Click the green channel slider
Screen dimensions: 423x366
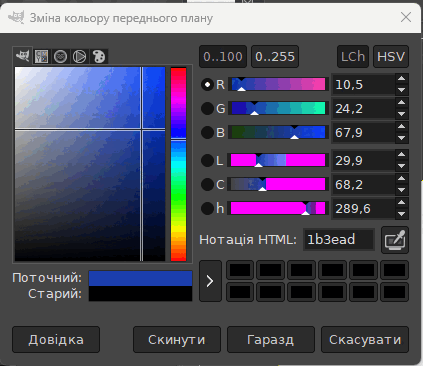(278, 108)
